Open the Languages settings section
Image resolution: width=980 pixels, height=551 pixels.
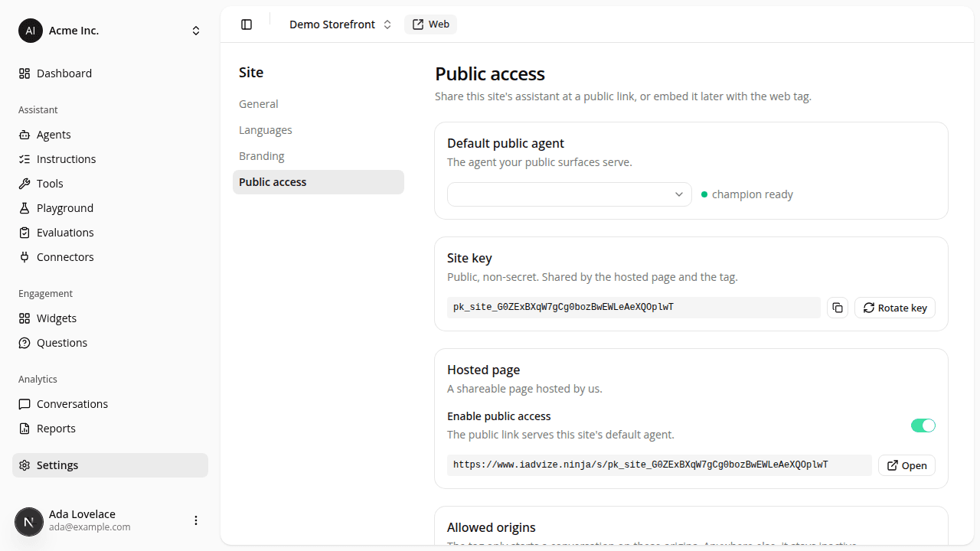pos(318,130)
